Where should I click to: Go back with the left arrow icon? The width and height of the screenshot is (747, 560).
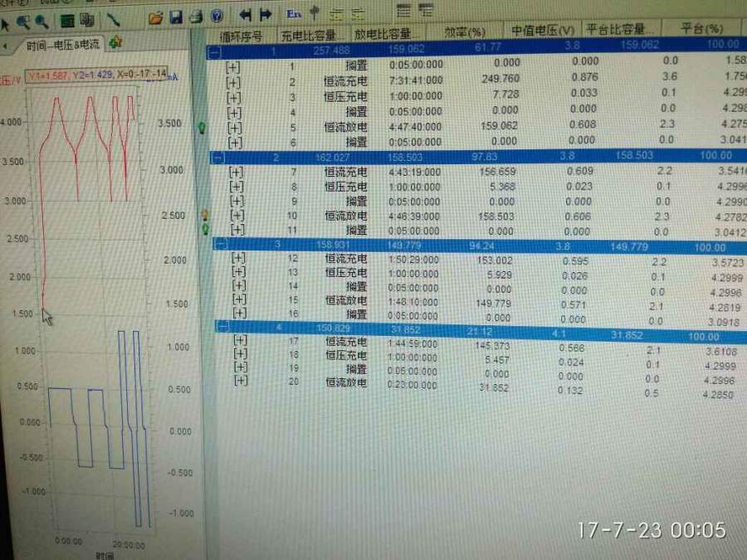pyautogui.click(x=245, y=15)
